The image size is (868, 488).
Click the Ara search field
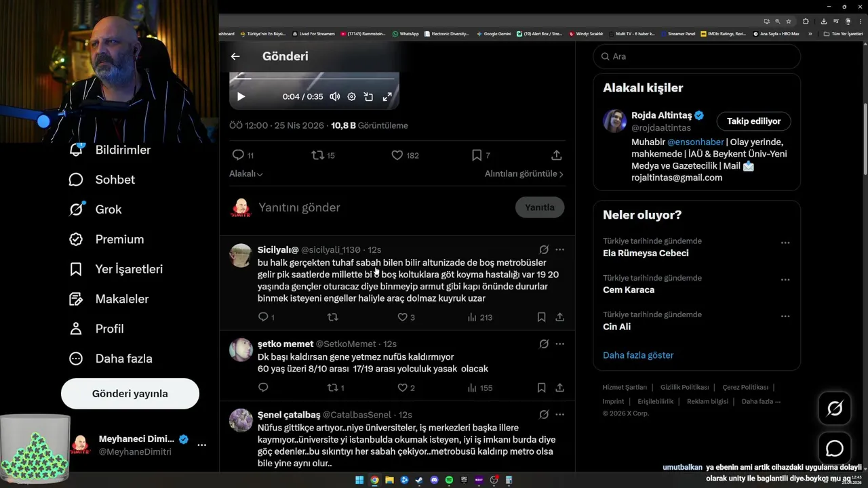[697, 56]
